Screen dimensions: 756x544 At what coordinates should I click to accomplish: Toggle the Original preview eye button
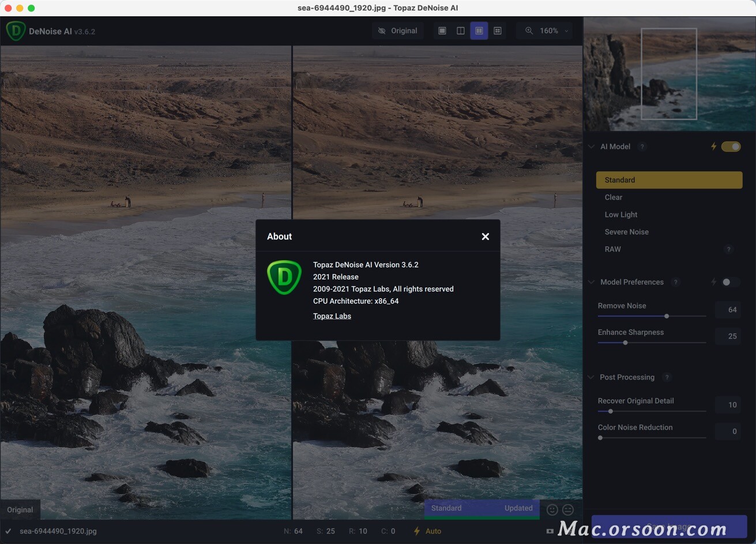pos(397,31)
